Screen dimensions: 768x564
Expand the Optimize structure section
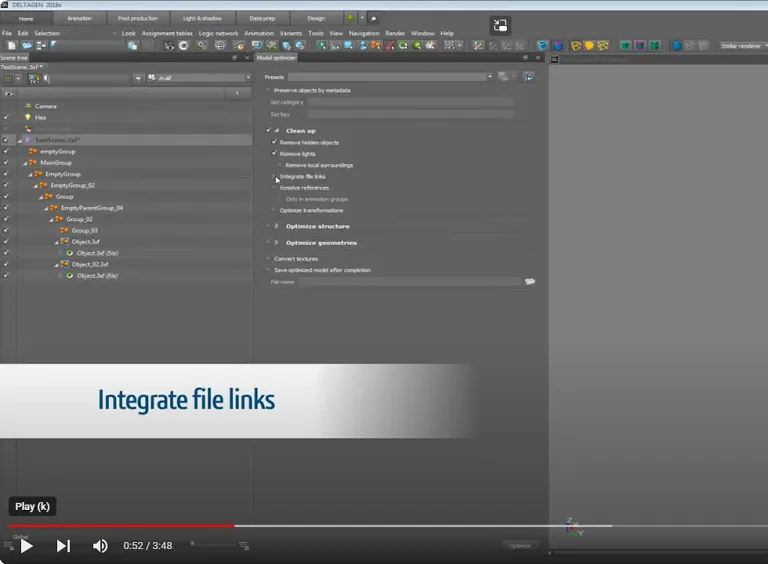pos(277,226)
